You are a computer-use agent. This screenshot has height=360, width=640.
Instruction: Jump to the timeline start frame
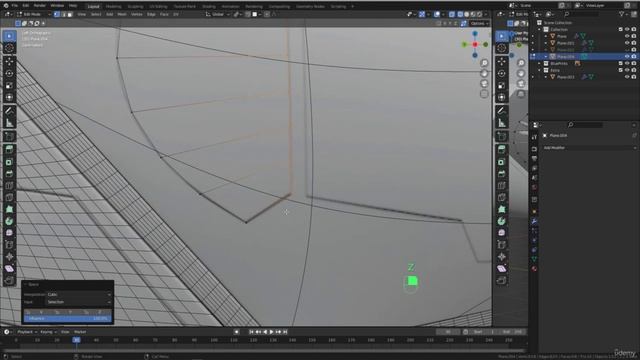pos(251,332)
